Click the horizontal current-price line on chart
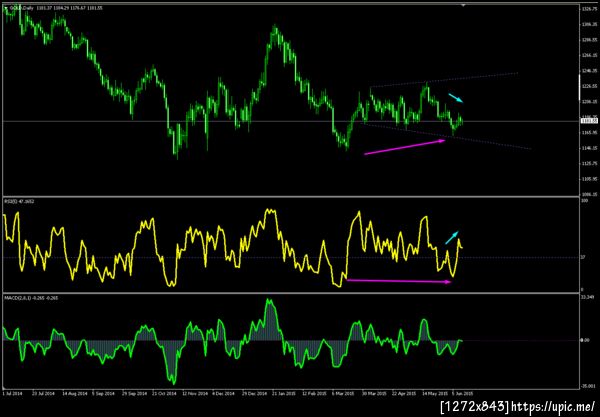This screenshot has height=417, width=600. pos(291,121)
